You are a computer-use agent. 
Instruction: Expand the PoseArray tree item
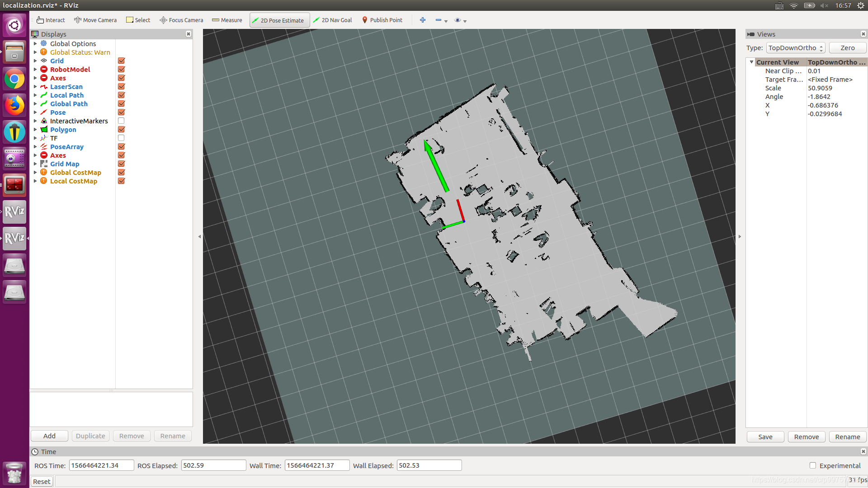tap(35, 146)
